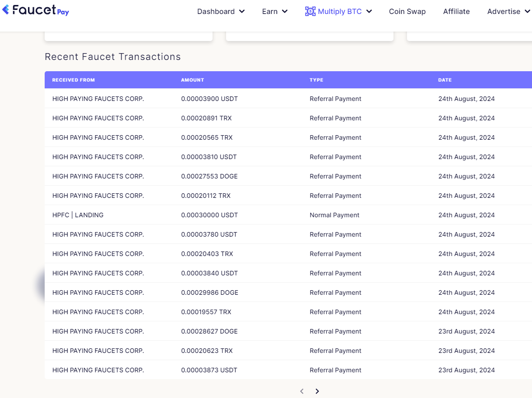Click the HPFC | LANDING sender cell

click(78, 215)
